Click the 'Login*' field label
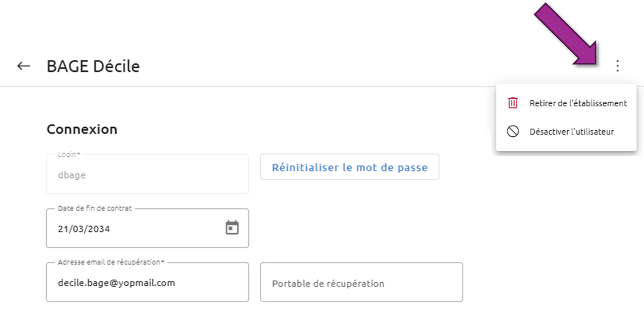 pyautogui.click(x=69, y=154)
